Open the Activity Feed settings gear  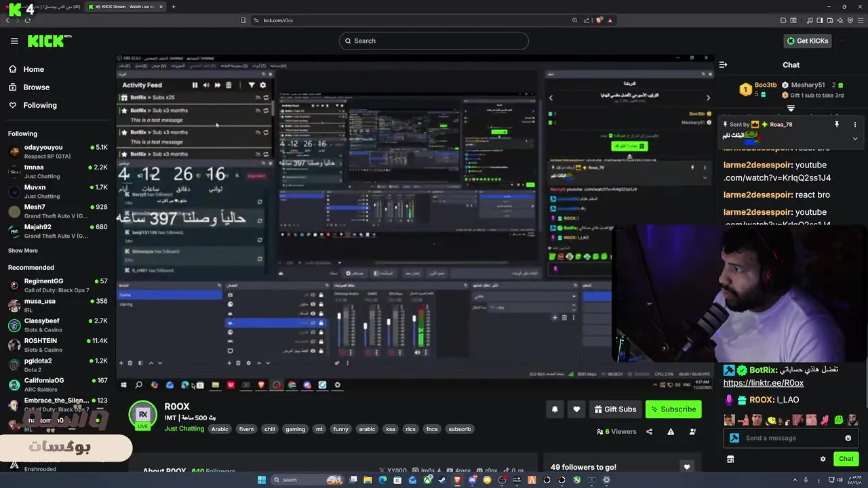click(x=263, y=85)
